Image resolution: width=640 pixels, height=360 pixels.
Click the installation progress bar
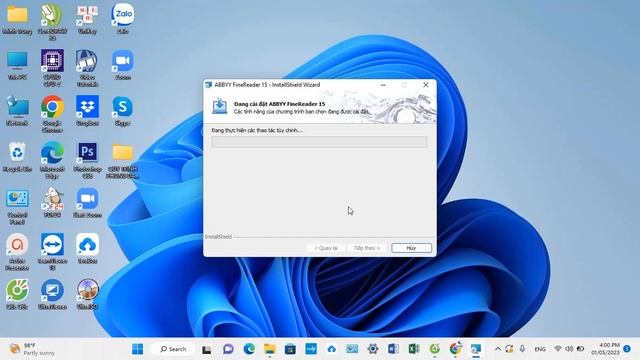coord(319,142)
